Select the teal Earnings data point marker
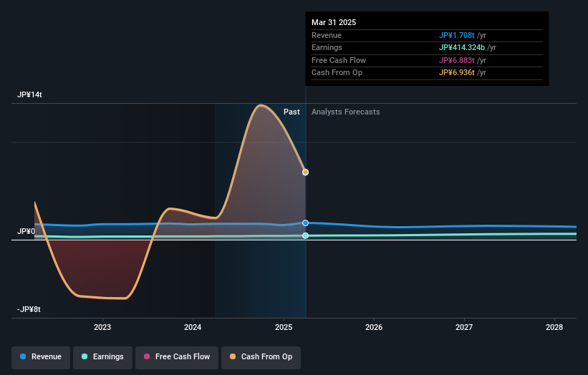 click(306, 235)
